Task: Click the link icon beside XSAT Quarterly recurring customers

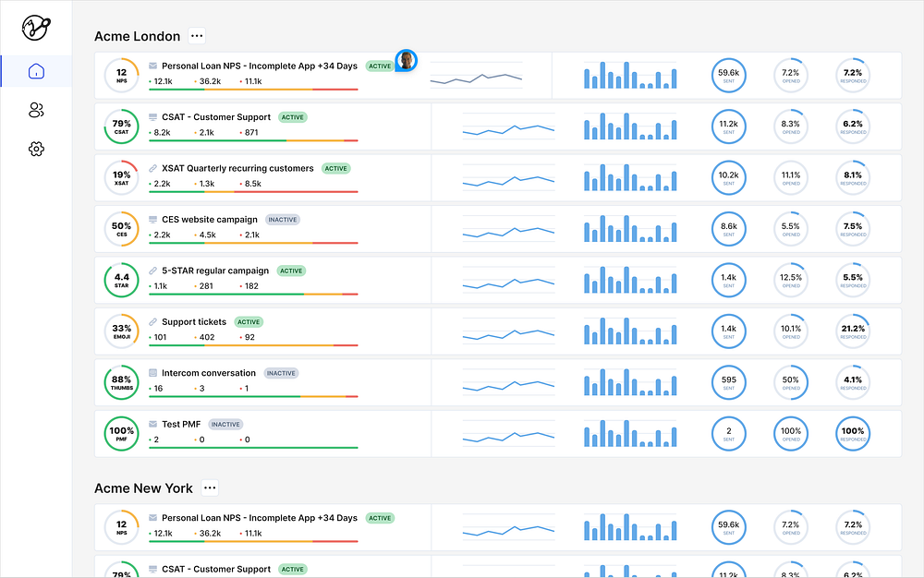Action: [152, 168]
